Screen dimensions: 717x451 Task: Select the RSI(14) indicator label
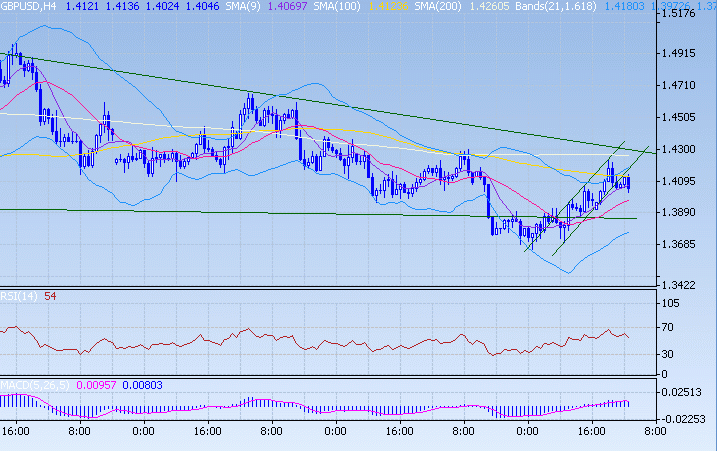[19, 297]
